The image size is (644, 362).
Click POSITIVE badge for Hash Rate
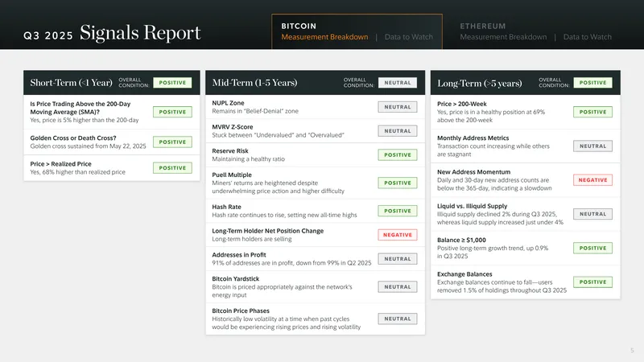[398, 211]
